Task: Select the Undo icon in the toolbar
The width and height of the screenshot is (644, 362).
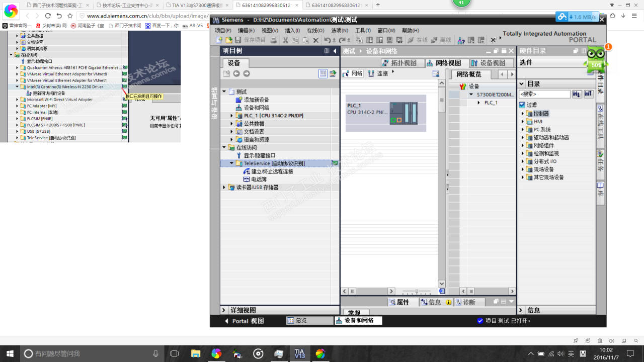Action: 327,39
